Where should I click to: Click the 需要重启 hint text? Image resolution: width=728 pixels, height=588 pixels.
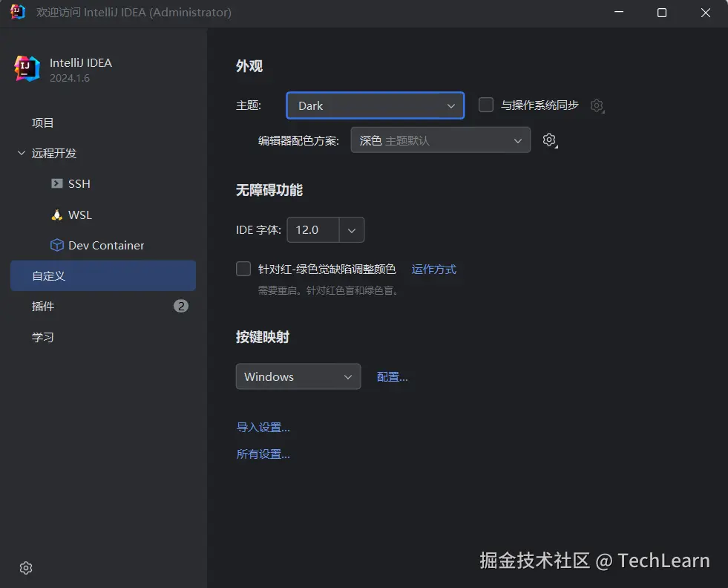click(x=329, y=291)
